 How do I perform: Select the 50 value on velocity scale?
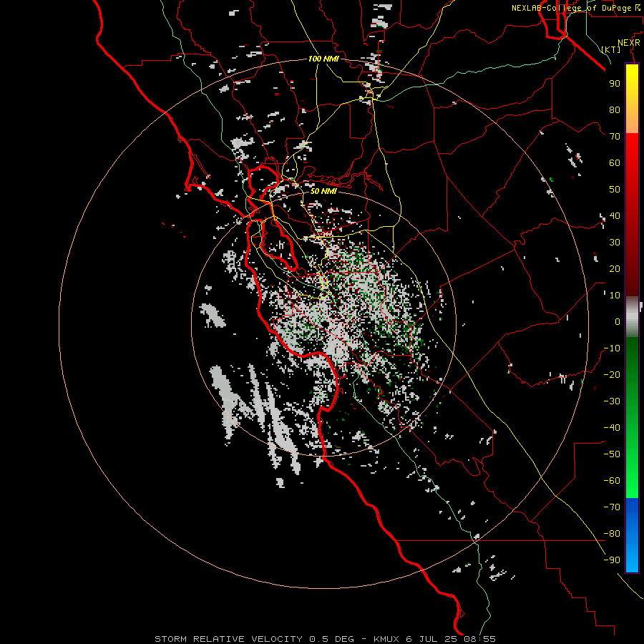615,190
